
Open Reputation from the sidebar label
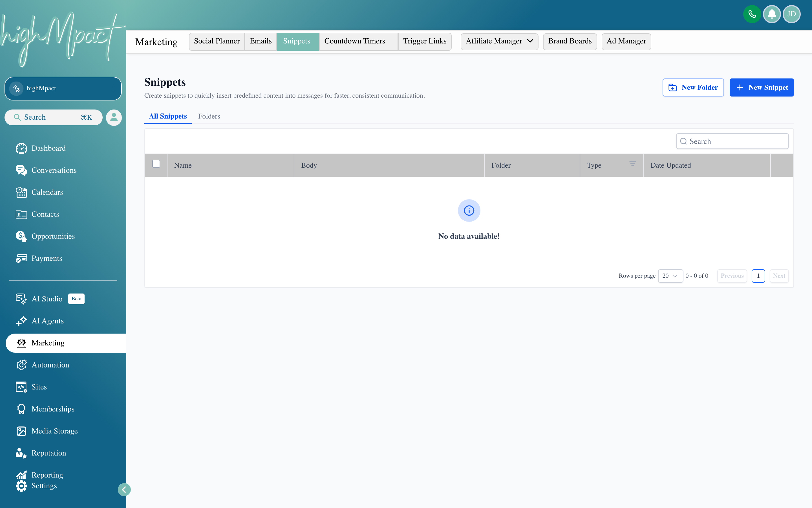(x=49, y=453)
